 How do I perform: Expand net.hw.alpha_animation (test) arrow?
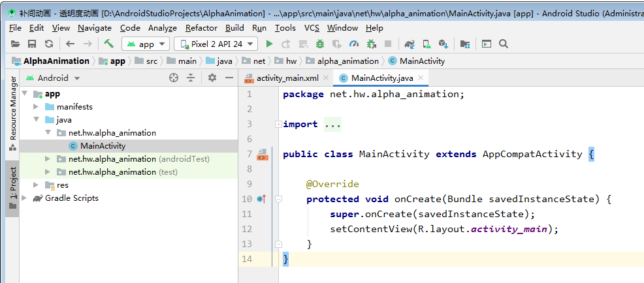pos(48,172)
